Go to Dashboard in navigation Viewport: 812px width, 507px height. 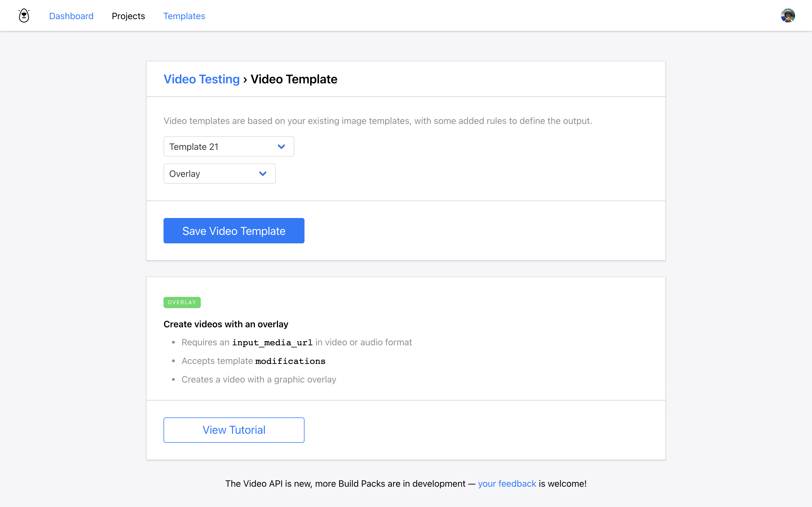pyautogui.click(x=71, y=16)
